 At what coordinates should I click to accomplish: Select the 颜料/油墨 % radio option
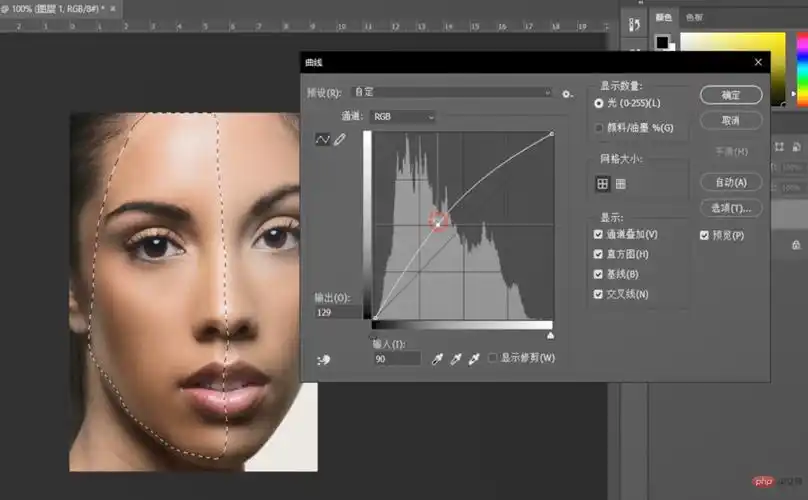tap(599, 128)
